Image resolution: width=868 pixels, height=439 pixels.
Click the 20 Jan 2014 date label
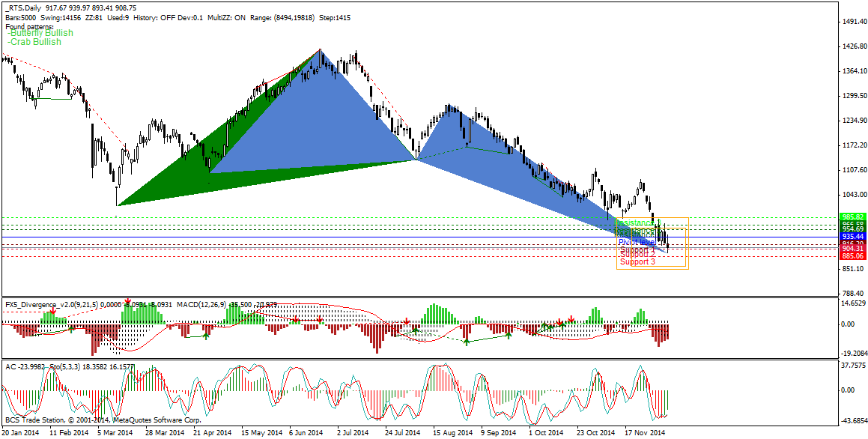[x=21, y=432]
